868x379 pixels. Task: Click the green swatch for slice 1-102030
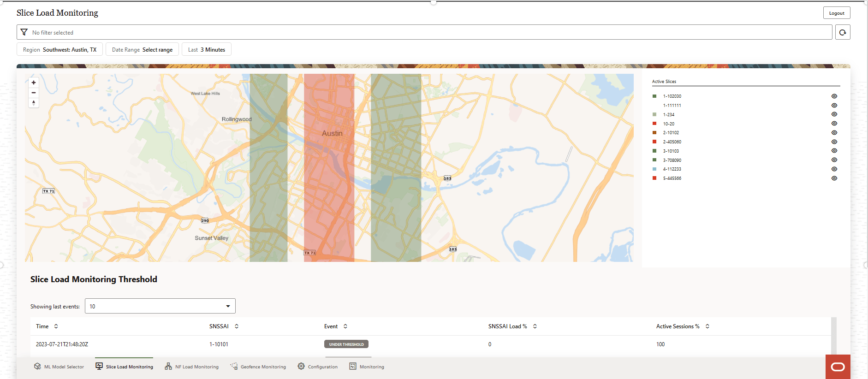654,96
